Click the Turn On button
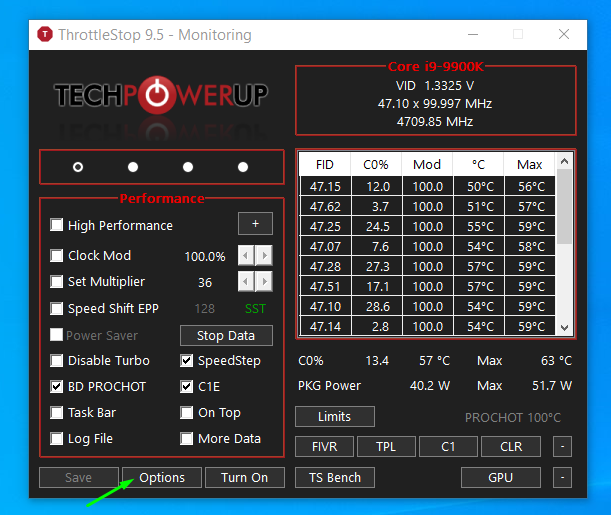Image resolution: width=611 pixels, height=515 pixels. click(x=245, y=478)
